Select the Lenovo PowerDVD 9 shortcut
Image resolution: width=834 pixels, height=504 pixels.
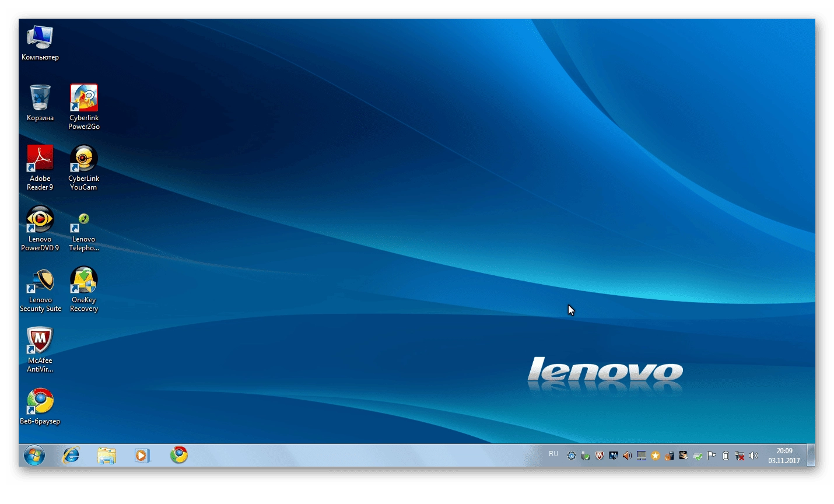(x=40, y=228)
